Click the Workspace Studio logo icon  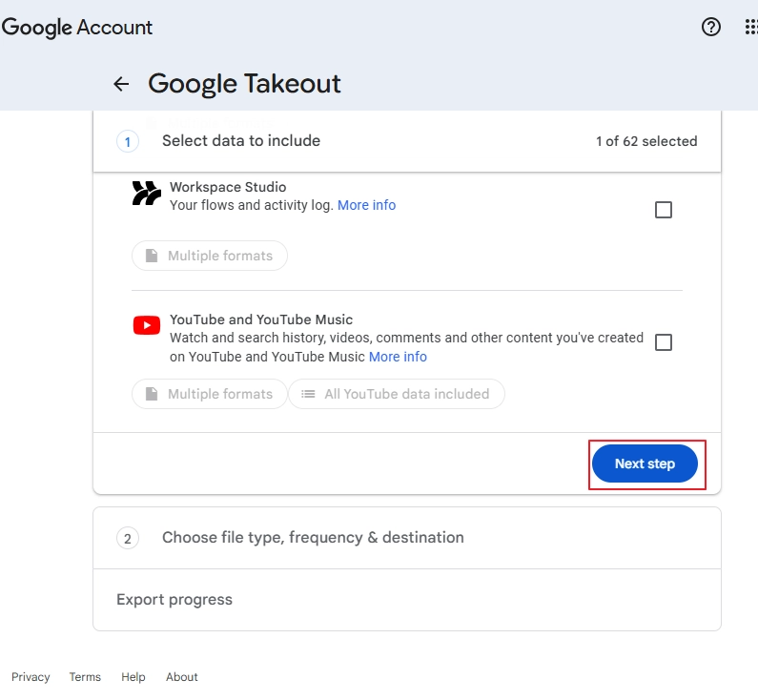pyautogui.click(x=146, y=195)
